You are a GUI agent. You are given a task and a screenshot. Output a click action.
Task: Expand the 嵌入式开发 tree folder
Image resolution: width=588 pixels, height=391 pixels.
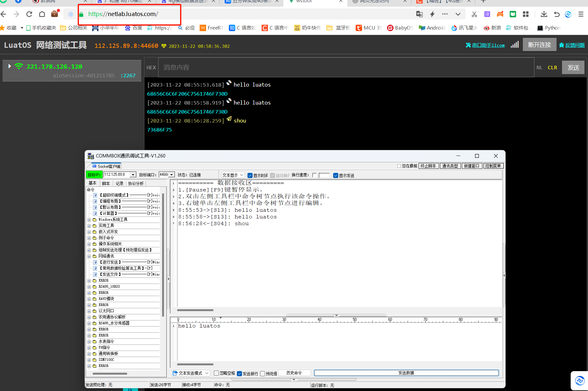[x=89, y=232]
